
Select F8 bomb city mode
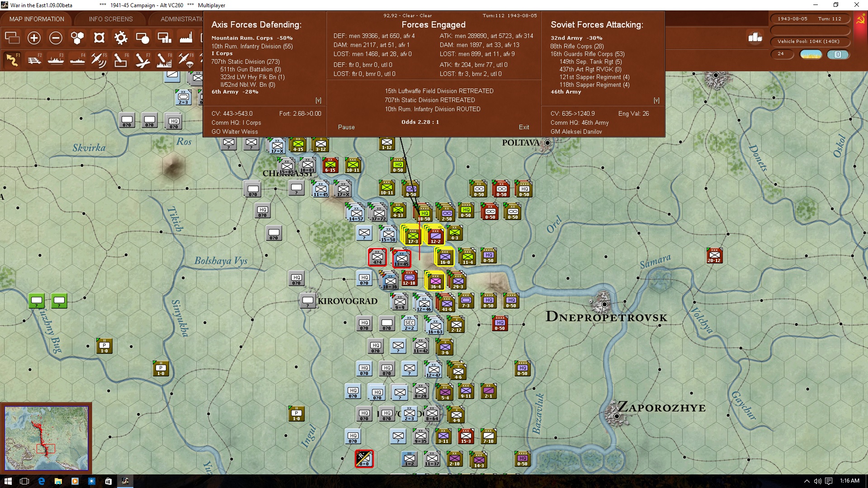pyautogui.click(x=164, y=60)
